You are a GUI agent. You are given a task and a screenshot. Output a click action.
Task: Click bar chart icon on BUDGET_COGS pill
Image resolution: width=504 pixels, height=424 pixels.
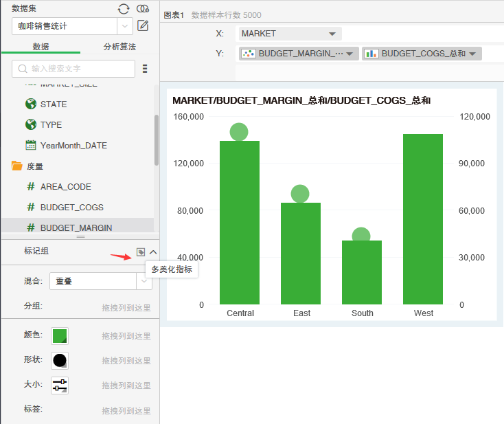pos(371,54)
